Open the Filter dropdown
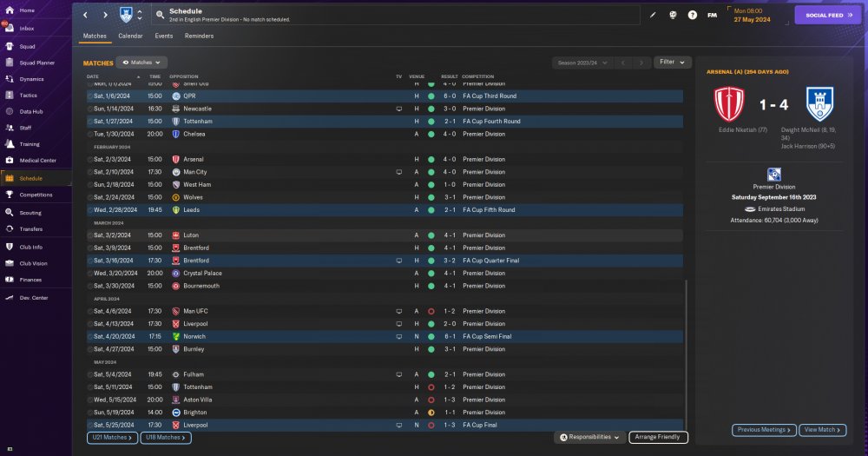 pyautogui.click(x=672, y=62)
